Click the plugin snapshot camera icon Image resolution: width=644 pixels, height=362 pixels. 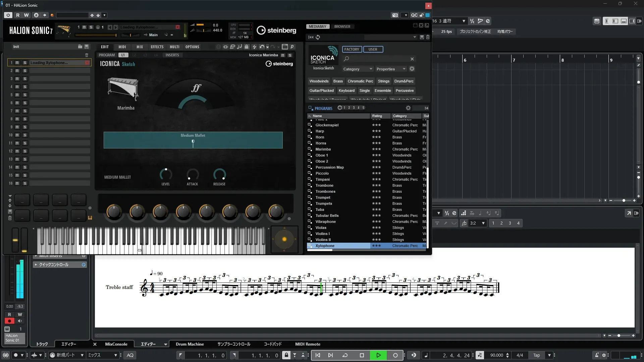point(395,15)
